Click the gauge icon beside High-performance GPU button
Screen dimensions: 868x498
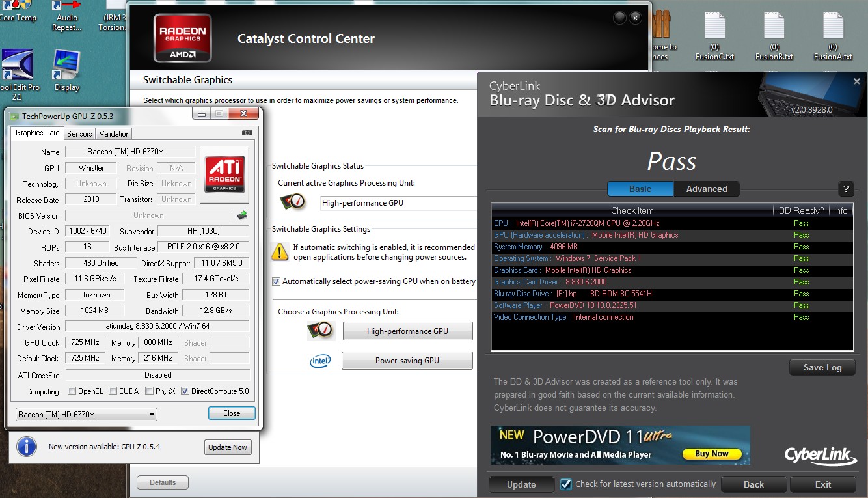321,331
